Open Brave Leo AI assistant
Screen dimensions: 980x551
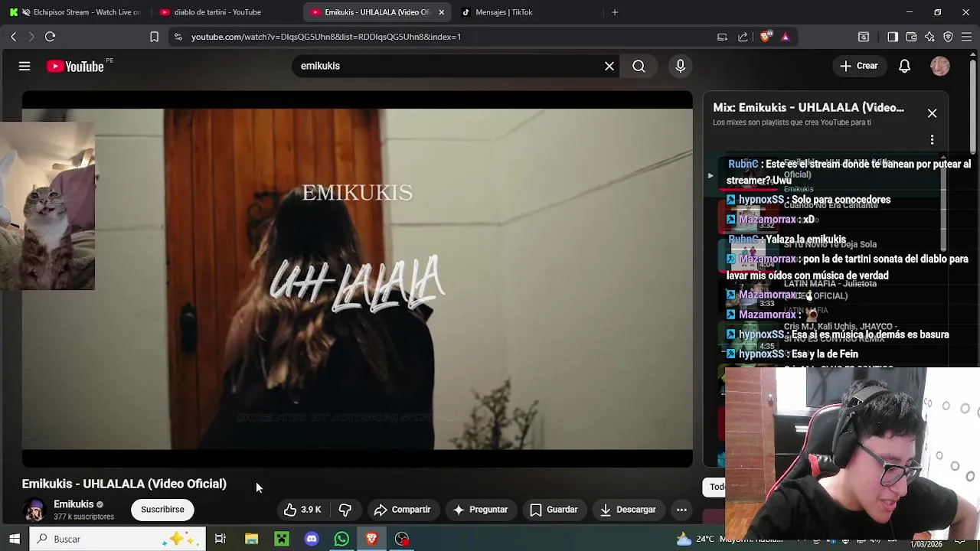(929, 37)
